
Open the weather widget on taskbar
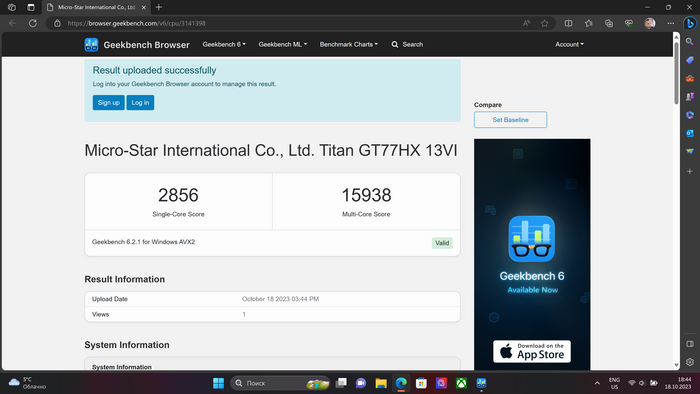pyautogui.click(x=27, y=383)
